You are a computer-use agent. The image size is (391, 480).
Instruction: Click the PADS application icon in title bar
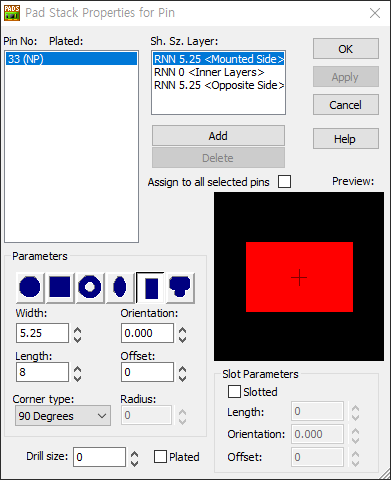click(12, 13)
